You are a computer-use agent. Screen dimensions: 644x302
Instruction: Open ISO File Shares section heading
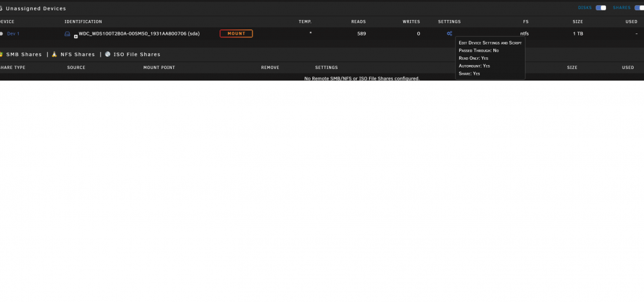tap(137, 54)
